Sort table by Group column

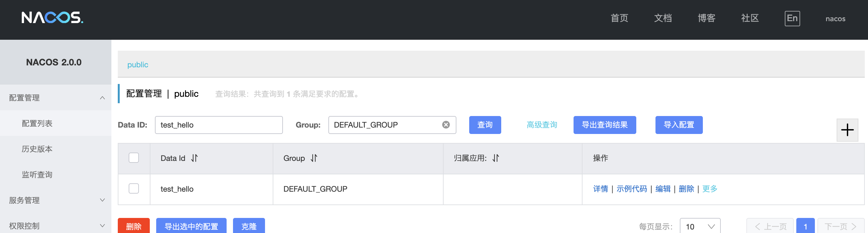[314, 158]
